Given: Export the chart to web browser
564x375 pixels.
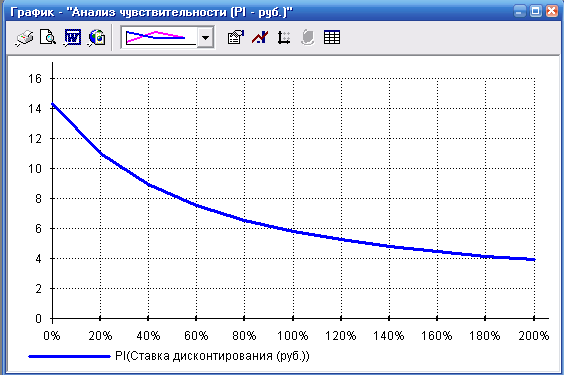Looking at the screenshot, I should [x=96, y=37].
